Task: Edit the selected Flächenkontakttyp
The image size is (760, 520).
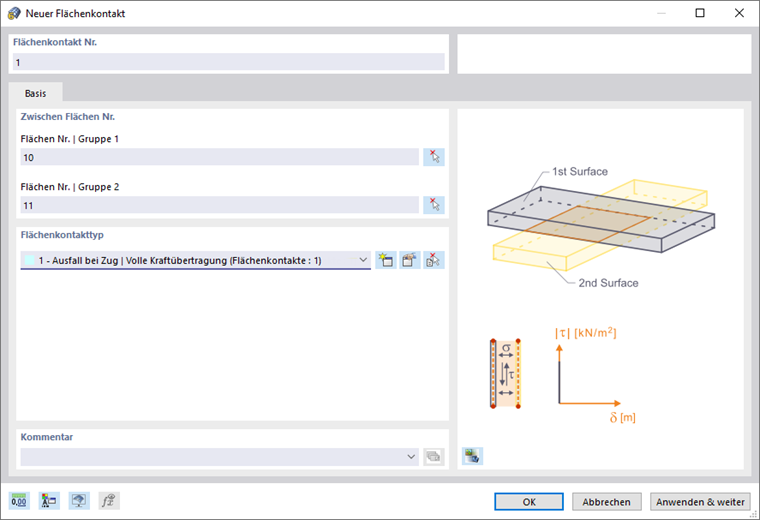Action: point(410,260)
